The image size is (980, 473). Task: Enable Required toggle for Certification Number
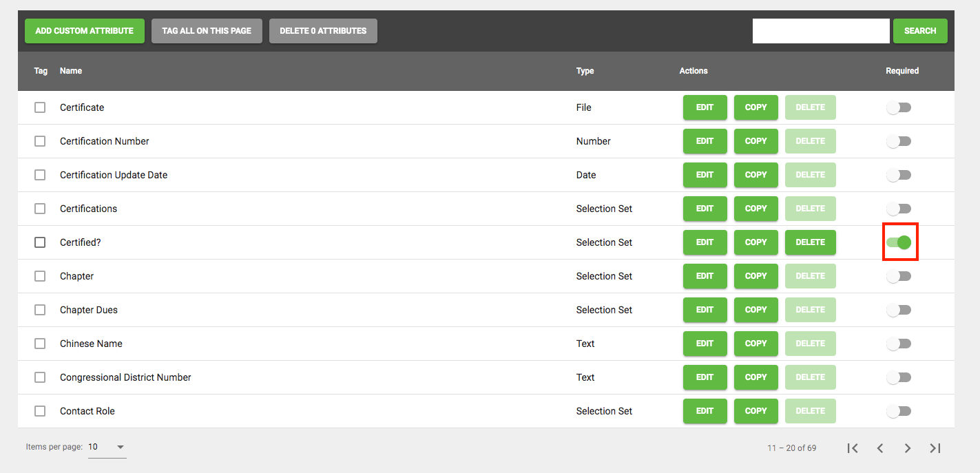pos(899,141)
